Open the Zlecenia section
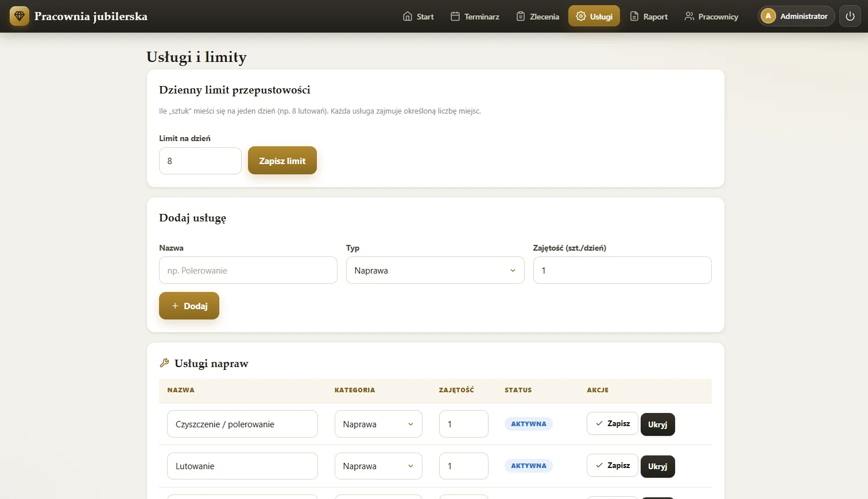 [537, 16]
